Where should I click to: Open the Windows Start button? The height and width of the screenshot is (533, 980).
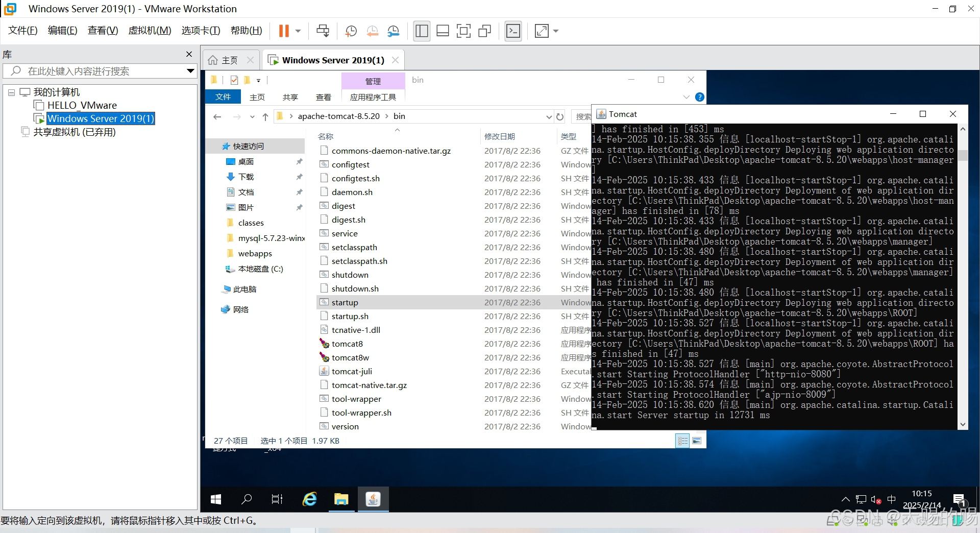(x=216, y=499)
